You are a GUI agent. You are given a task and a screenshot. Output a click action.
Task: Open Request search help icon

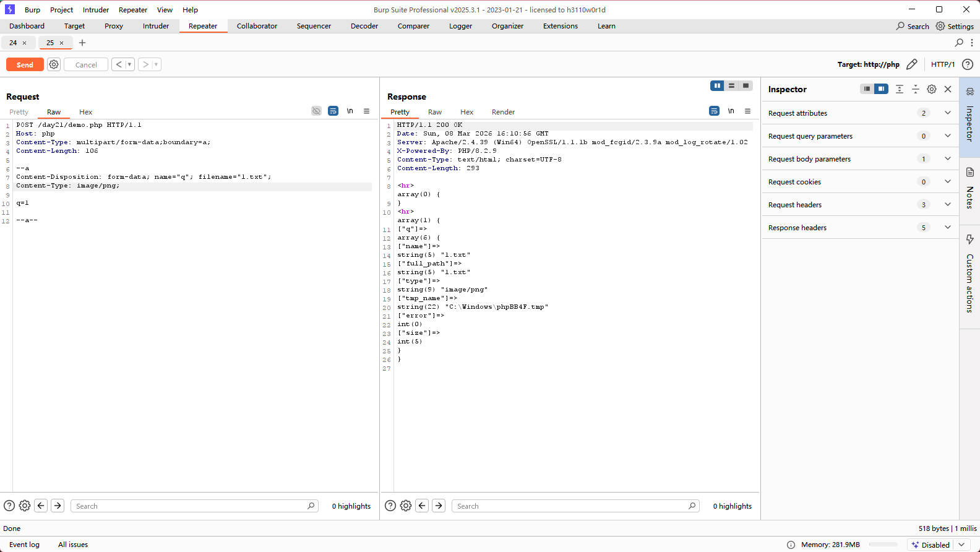(9, 506)
